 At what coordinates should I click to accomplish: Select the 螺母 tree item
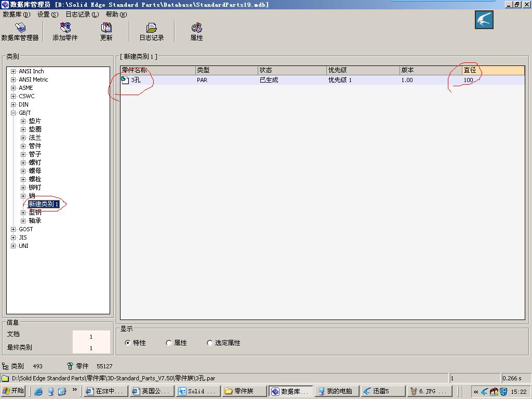35,171
